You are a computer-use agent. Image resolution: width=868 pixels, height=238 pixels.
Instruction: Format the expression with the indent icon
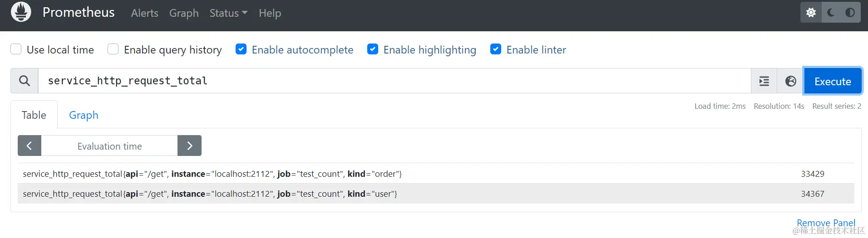[764, 81]
